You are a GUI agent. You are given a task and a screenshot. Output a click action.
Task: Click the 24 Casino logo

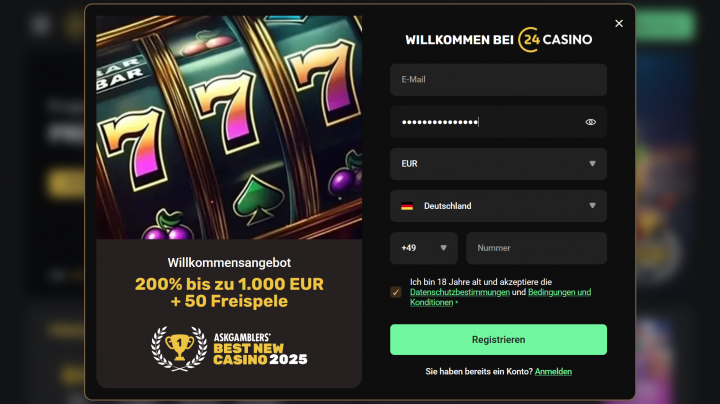coord(555,39)
